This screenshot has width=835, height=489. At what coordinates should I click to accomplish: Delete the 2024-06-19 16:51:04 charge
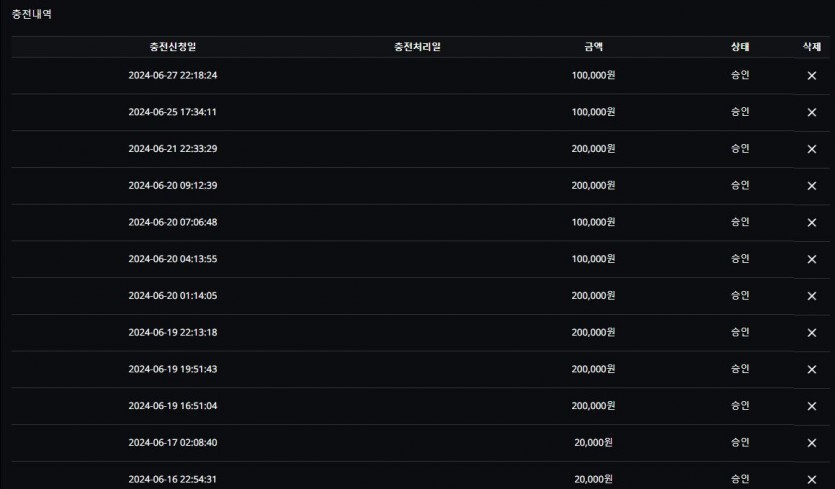(x=812, y=406)
